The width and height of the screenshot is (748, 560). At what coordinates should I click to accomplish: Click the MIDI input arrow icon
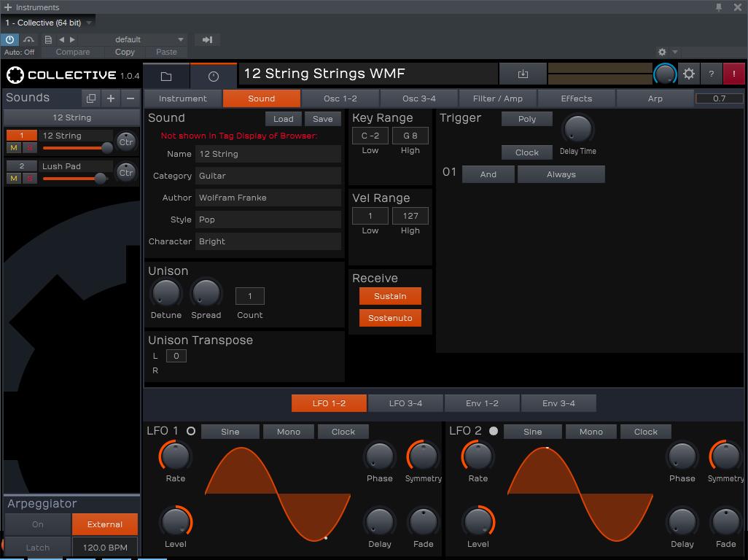point(208,39)
